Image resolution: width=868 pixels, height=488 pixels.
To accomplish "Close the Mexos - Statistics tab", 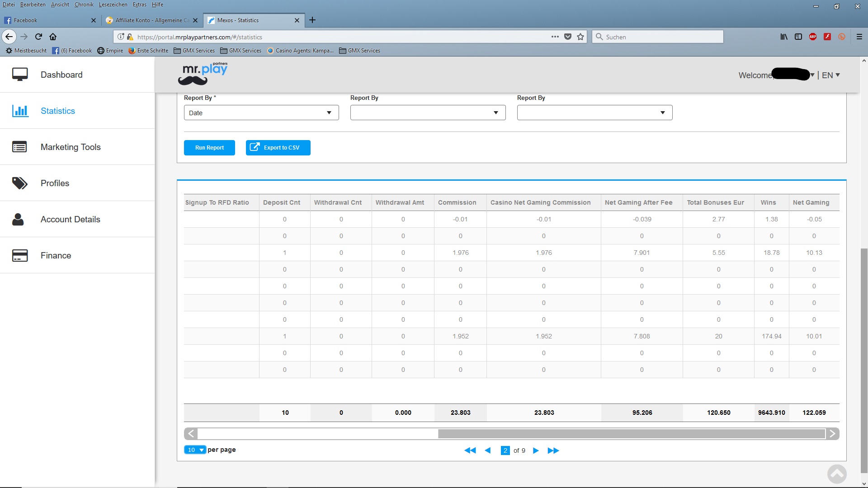I will (x=297, y=20).
